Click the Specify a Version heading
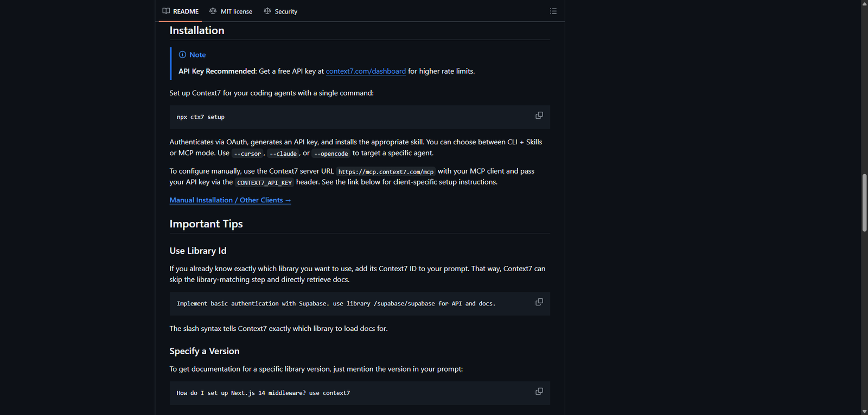 [205, 352]
